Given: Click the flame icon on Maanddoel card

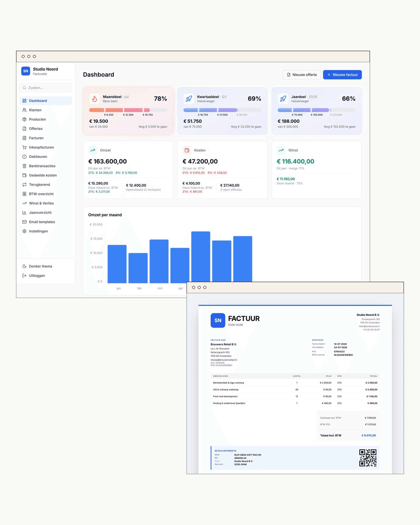Looking at the screenshot, I should [94, 99].
